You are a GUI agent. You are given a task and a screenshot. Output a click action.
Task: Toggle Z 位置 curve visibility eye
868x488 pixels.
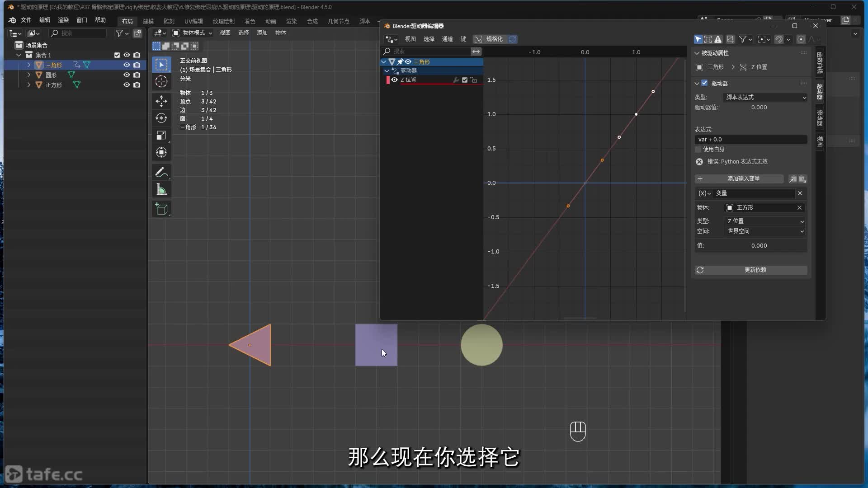click(x=395, y=80)
